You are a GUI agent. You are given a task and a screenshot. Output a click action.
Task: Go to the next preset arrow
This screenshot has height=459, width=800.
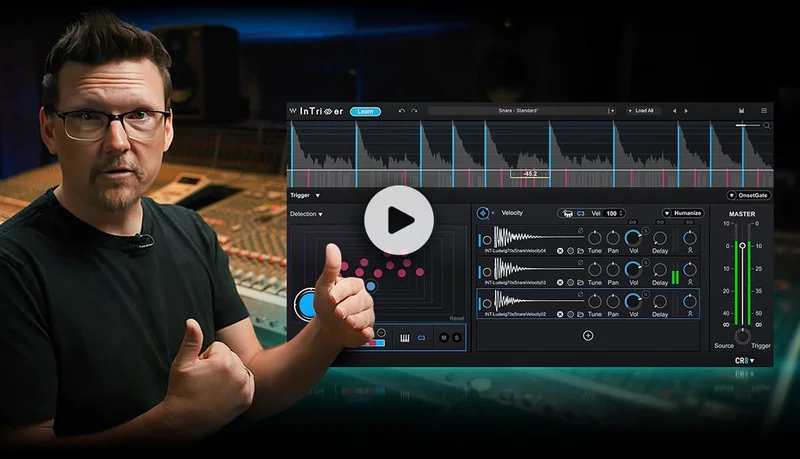tap(686, 111)
